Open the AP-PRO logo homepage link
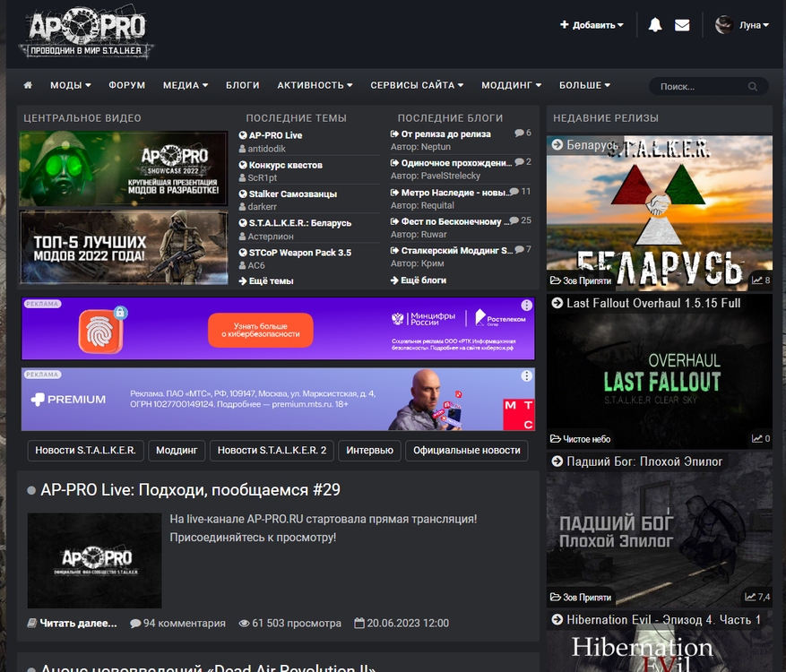This screenshot has width=786, height=672. pyautogui.click(x=86, y=32)
